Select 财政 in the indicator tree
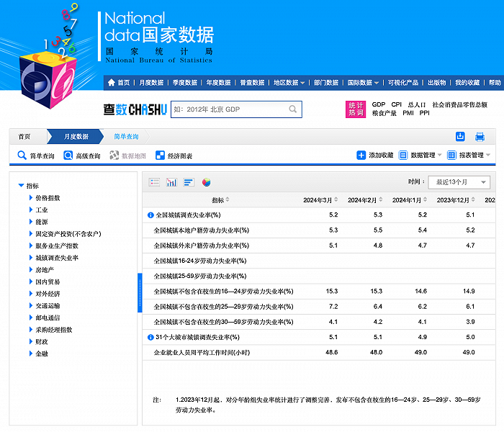The image size is (504, 432). (x=42, y=342)
